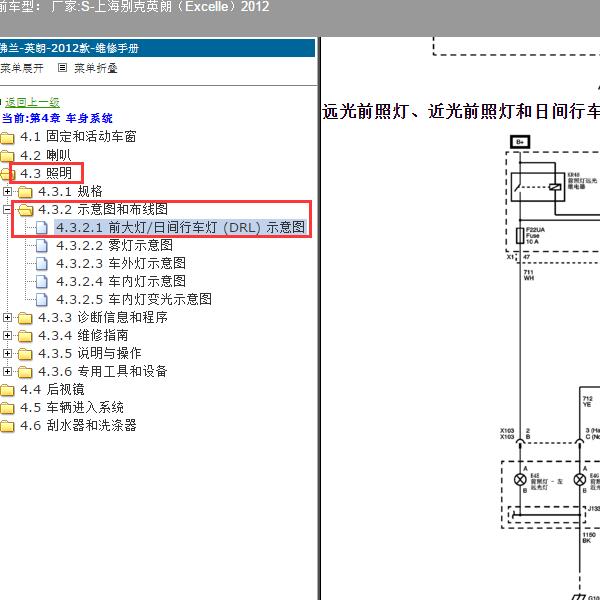Screen dimensions: 600x600
Task: Expand the 4.3.4 维修指南 node
Action: [x=7, y=335]
